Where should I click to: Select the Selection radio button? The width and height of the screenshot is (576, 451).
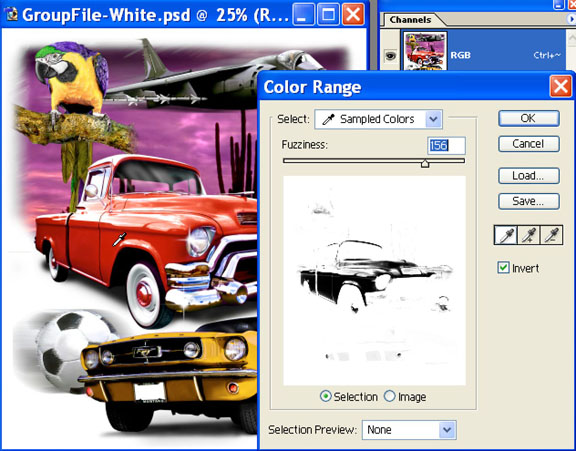click(x=325, y=396)
